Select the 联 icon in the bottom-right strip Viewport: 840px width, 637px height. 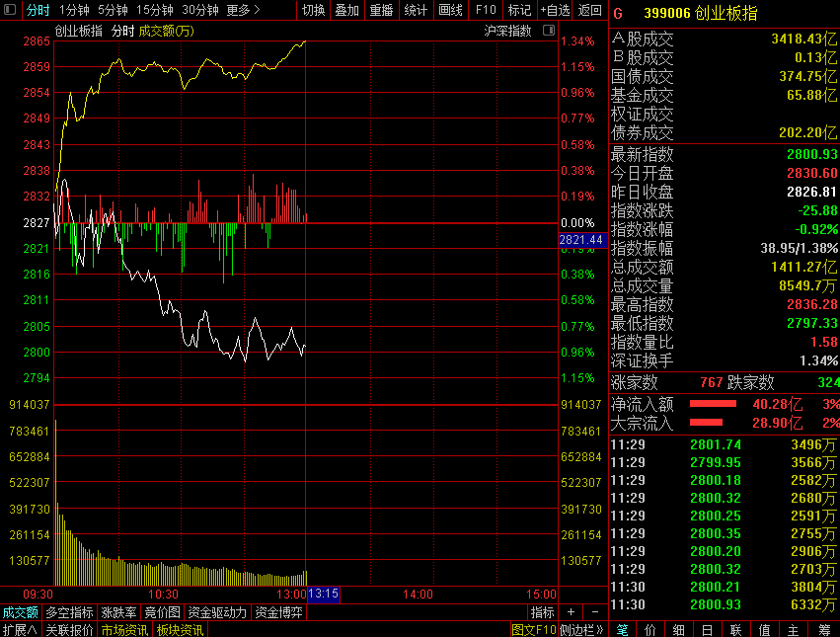click(736, 629)
